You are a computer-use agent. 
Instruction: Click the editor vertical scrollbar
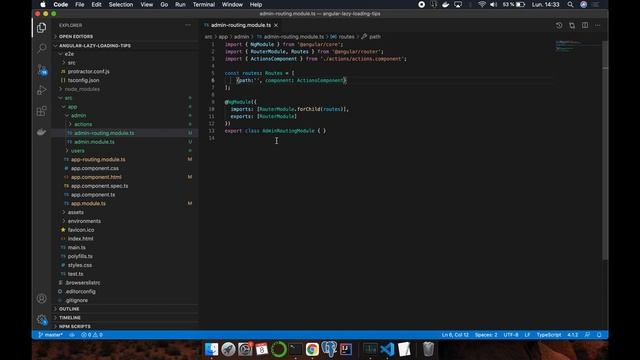coord(605,149)
